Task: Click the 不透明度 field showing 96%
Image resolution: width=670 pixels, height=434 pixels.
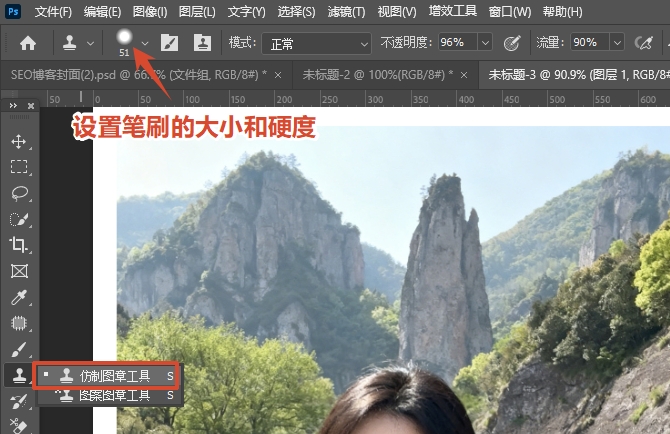Action: pos(457,42)
